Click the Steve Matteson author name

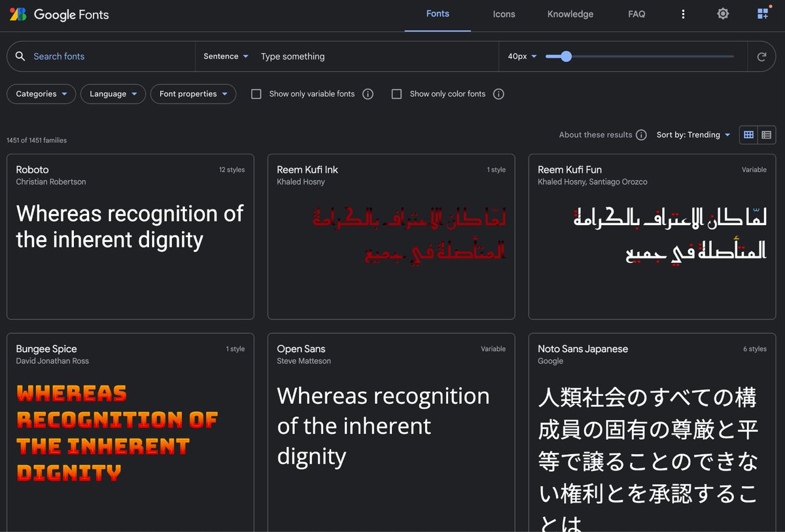[x=304, y=361]
